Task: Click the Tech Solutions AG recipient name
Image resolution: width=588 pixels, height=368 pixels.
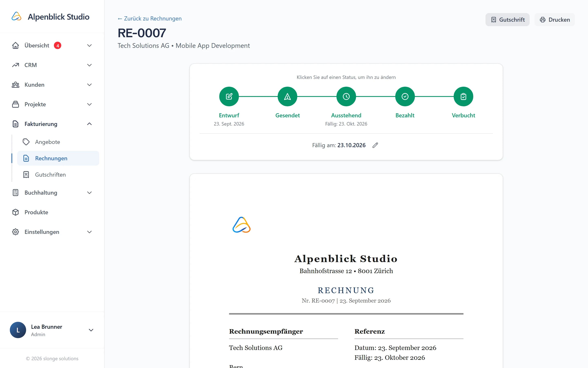Action: click(256, 348)
